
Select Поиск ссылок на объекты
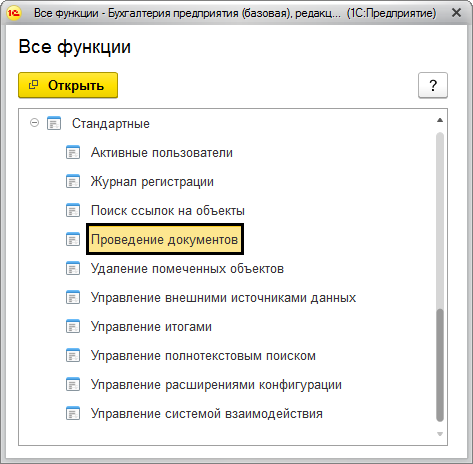pos(168,211)
